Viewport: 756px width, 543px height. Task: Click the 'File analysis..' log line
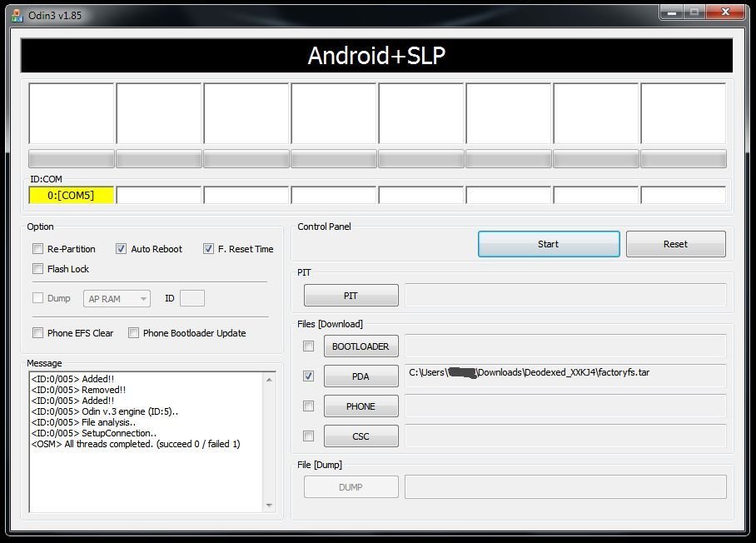click(x=83, y=422)
